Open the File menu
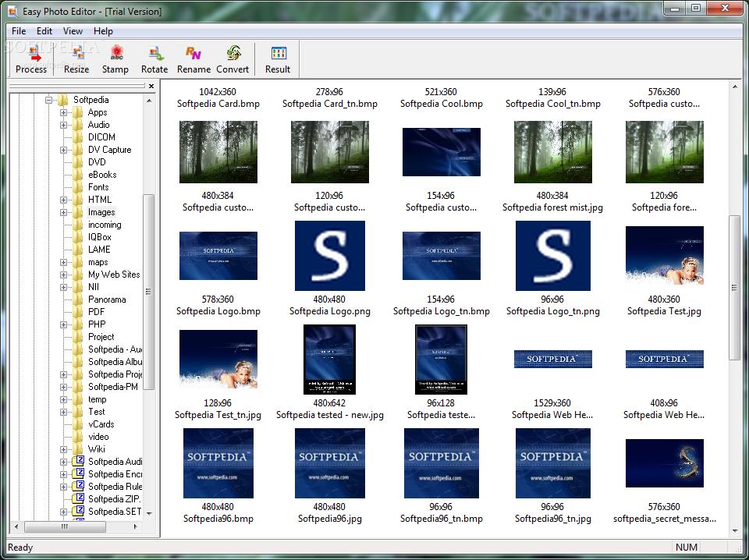749x560 pixels. point(19,31)
